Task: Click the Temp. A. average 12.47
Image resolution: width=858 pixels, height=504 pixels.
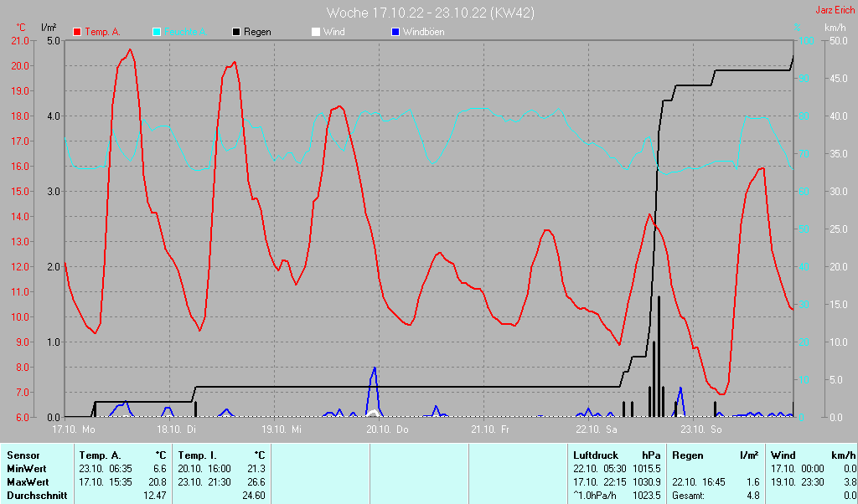Action: [x=155, y=496]
